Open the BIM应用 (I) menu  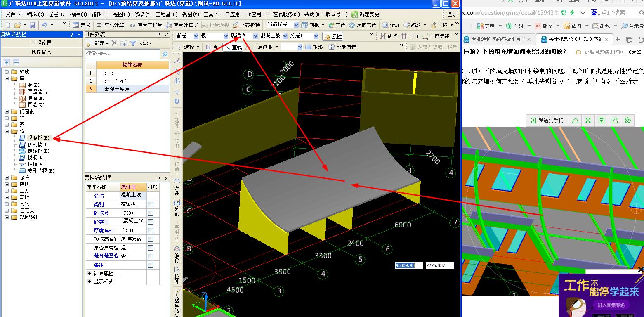tap(256, 14)
